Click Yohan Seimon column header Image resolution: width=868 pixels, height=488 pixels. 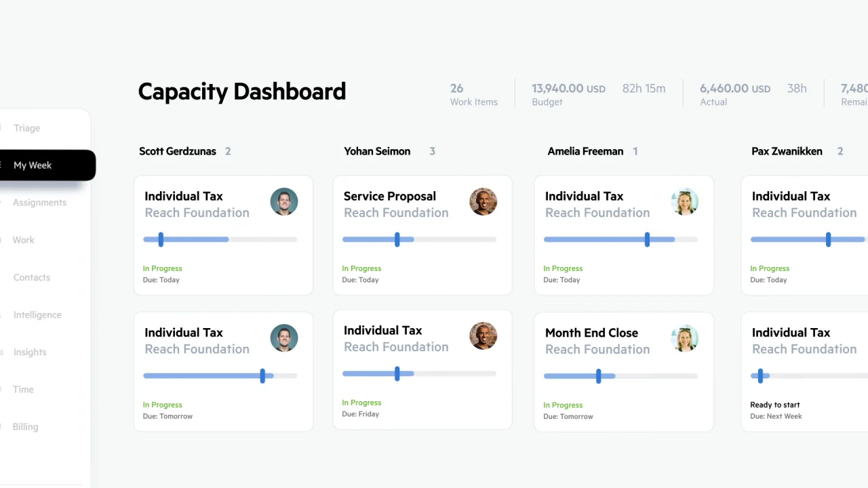pyautogui.click(x=377, y=151)
